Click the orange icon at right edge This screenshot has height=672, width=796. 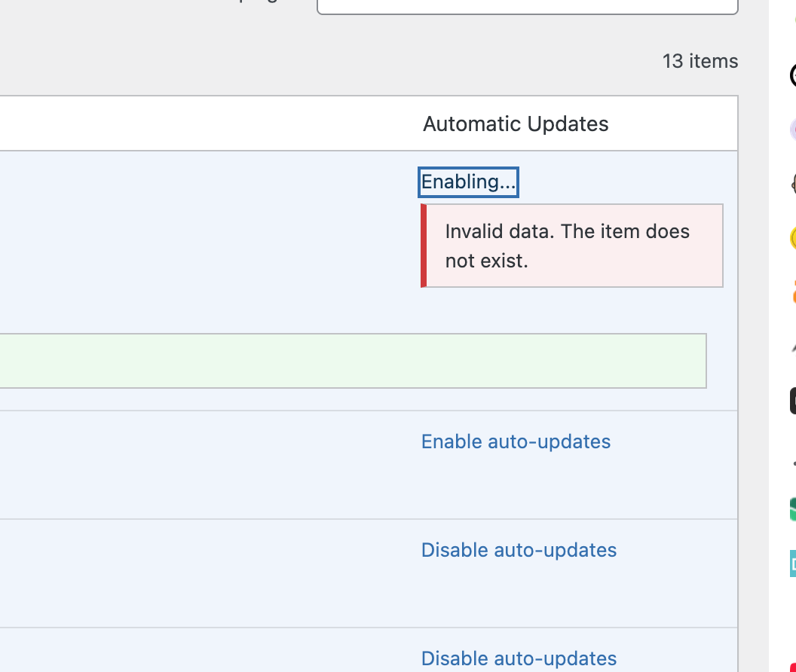793,291
